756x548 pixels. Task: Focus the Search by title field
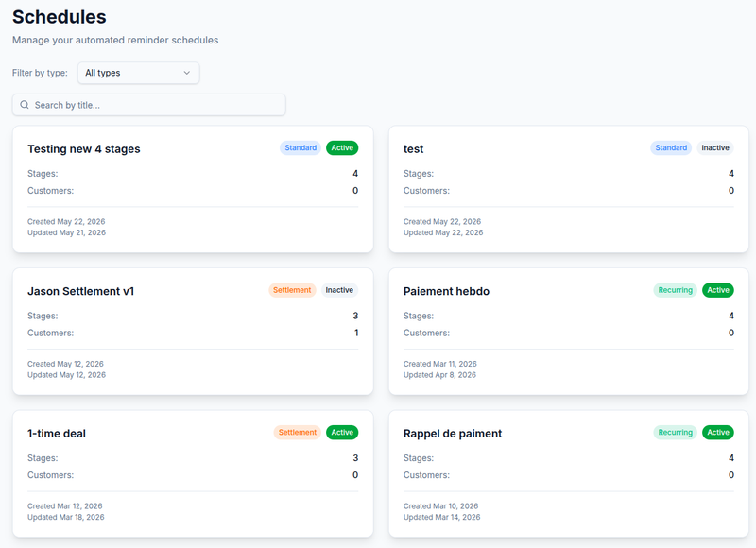coord(149,105)
